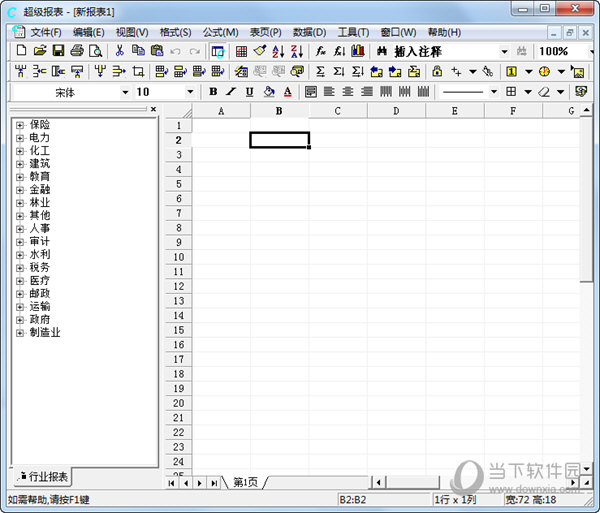Image resolution: width=600 pixels, height=513 pixels.
Task: Open the 格式(S) menu
Action: (176, 33)
